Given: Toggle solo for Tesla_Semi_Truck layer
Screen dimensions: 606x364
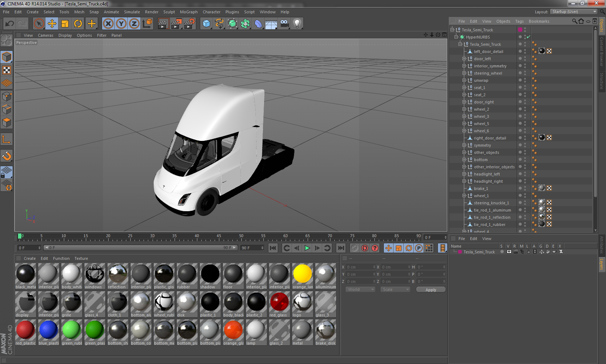Looking at the screenshot, I should coord(502,252).
